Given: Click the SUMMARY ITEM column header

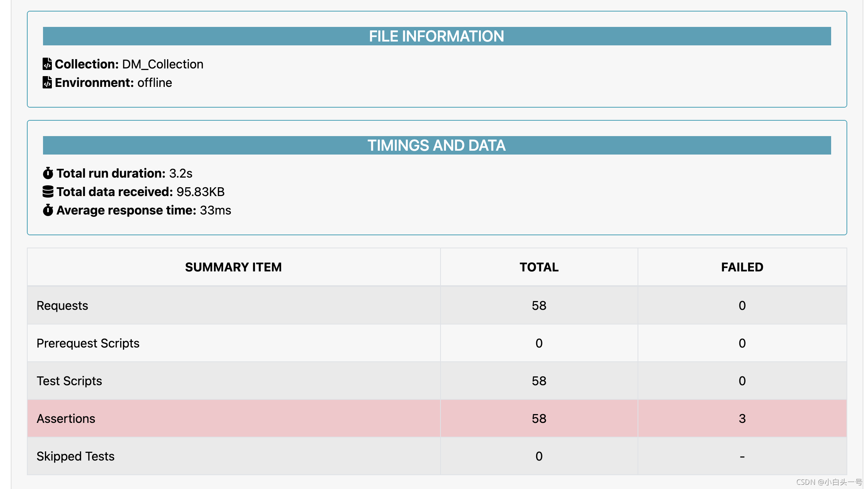Looking at the screenshot, I should (x=233, y=267).
